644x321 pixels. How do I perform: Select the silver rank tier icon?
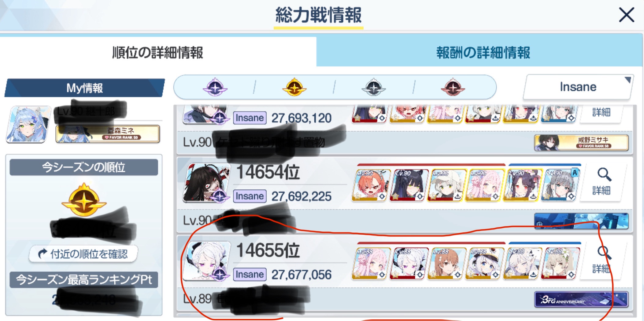point(373,87)
